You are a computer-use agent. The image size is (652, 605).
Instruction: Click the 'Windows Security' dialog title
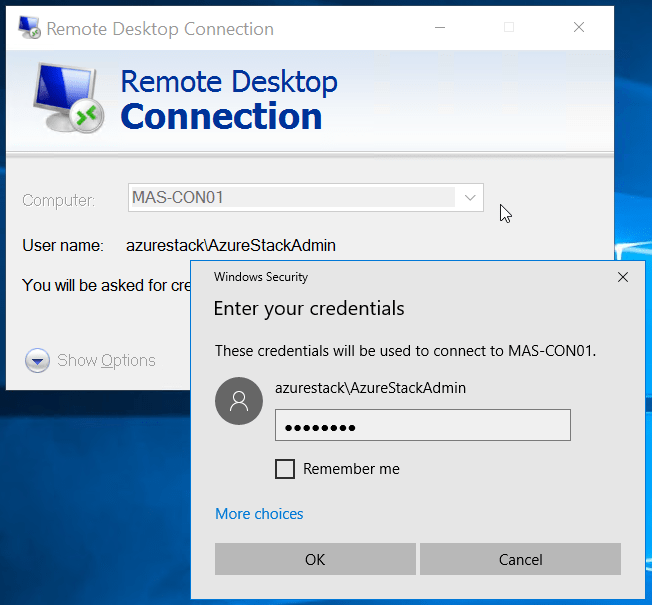coord(261,277)
